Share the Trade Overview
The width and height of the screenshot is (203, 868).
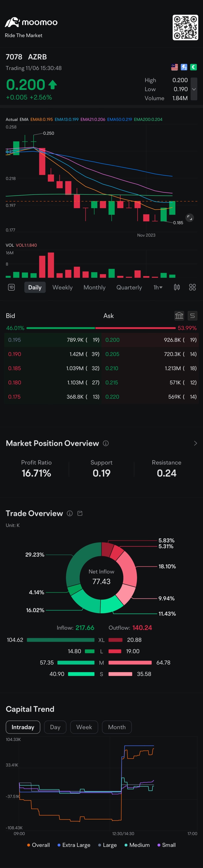(x=80, y=514)
